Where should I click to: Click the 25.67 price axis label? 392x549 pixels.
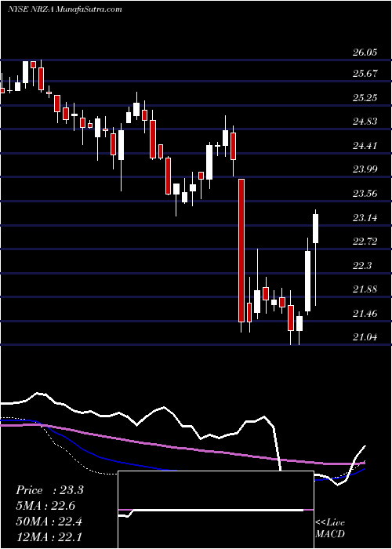365,74
